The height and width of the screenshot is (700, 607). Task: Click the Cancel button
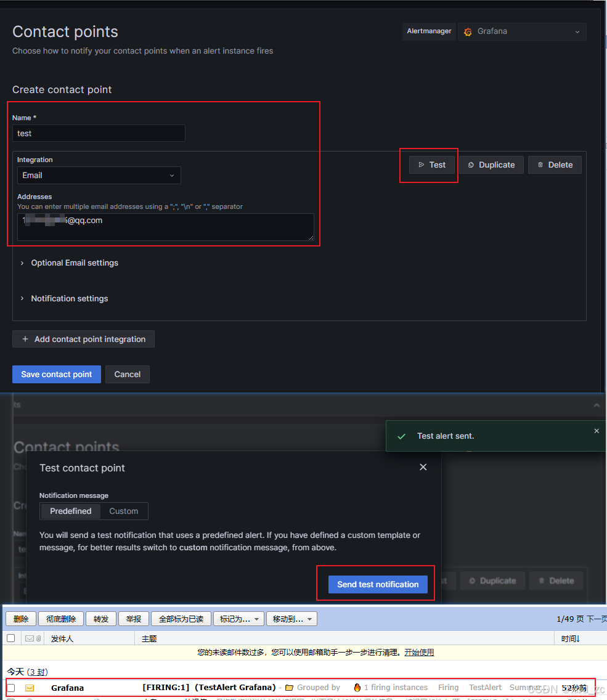127,374
